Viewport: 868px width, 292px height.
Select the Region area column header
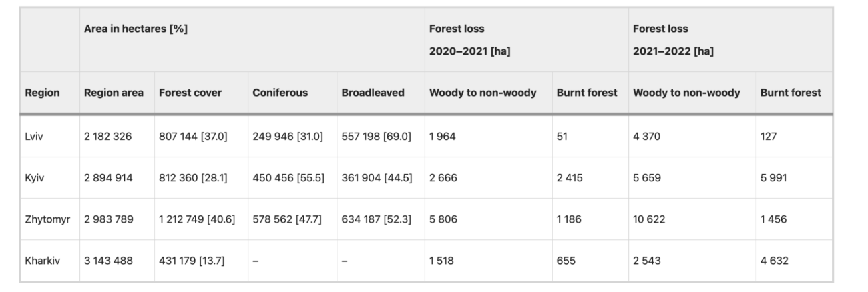coord(113,93)
